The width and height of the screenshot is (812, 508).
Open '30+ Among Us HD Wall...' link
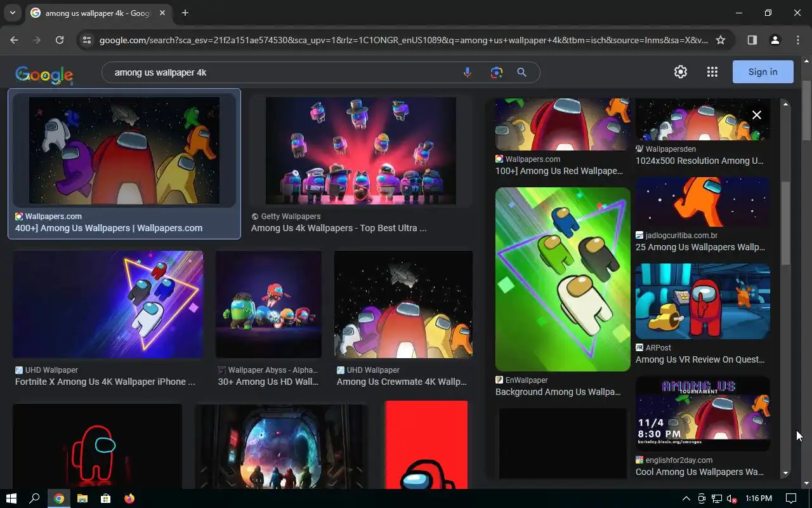[x=268, y=382]
